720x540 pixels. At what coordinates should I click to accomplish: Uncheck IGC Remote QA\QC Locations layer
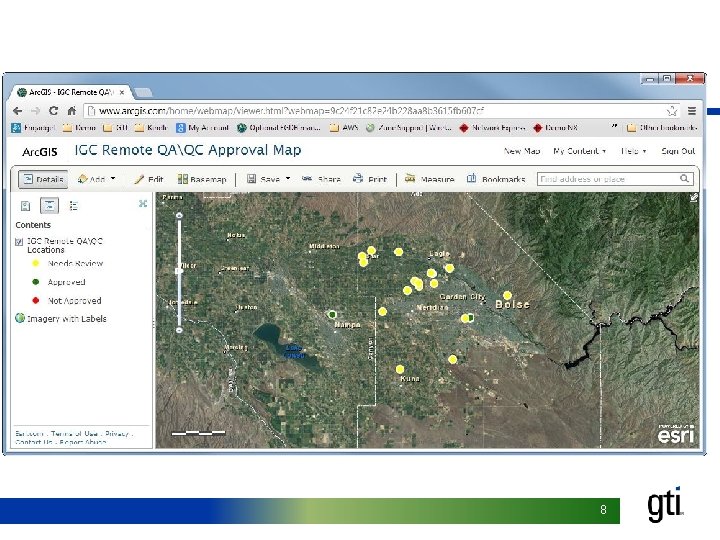[x=19, y=242]
